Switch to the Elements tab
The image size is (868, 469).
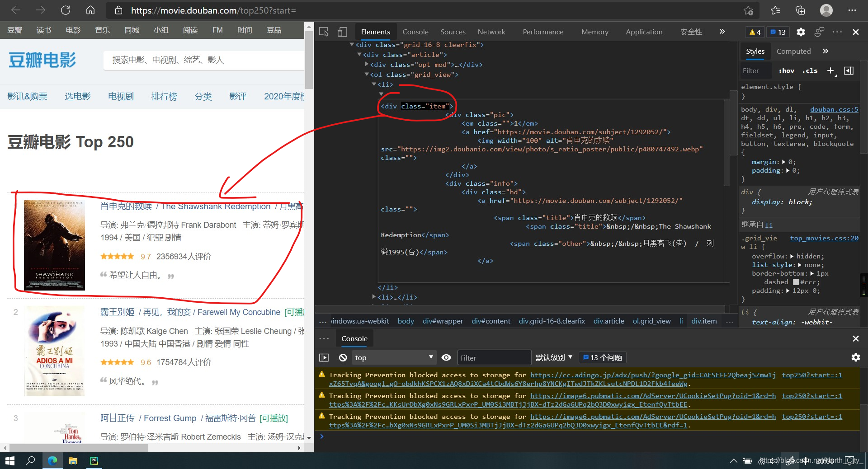coord(375,32)
